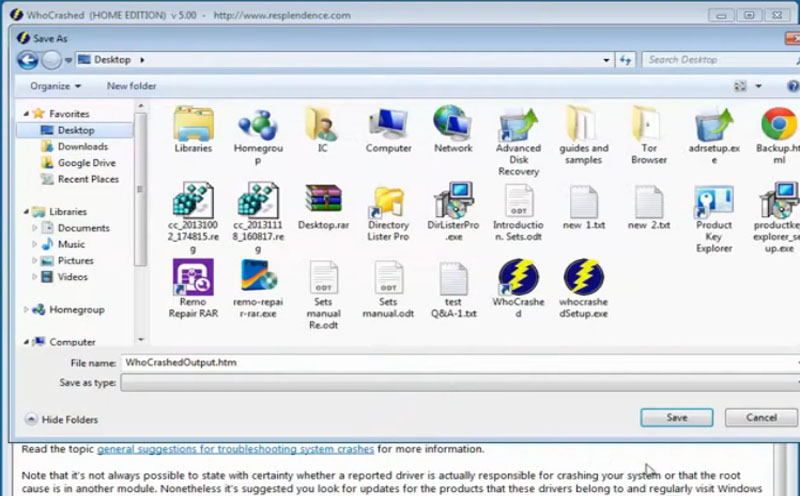Screen dimensions: 800x500
Task: Select the Homegroup icon in file list
Action: pyautogui.click(x=258, y=136)
